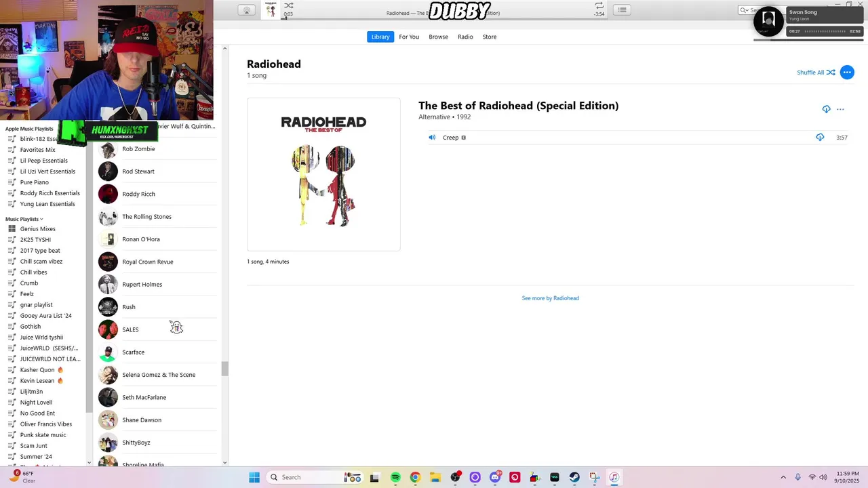868x488 pixels.
Task: Open Discord from the taskbar
Action: 495,477
